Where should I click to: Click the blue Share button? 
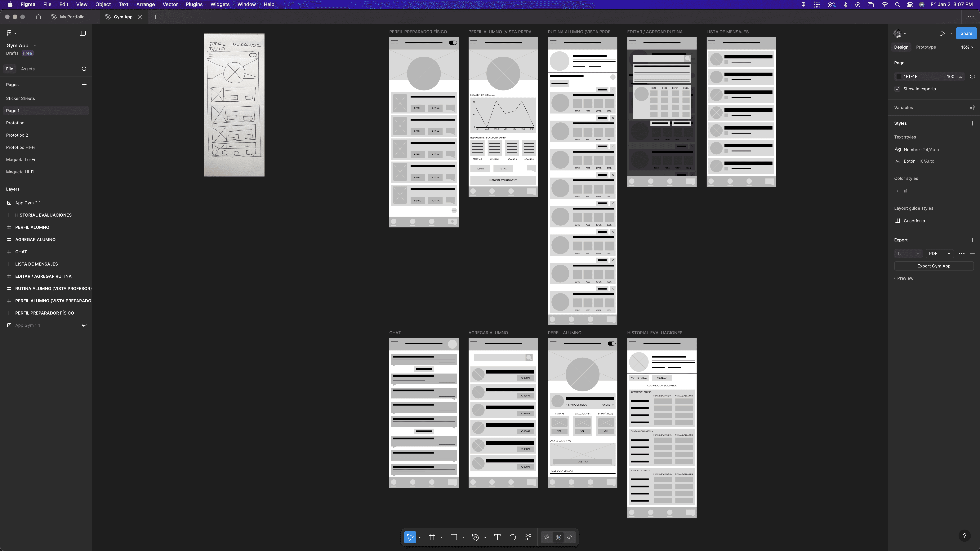(x=966, y=33)
